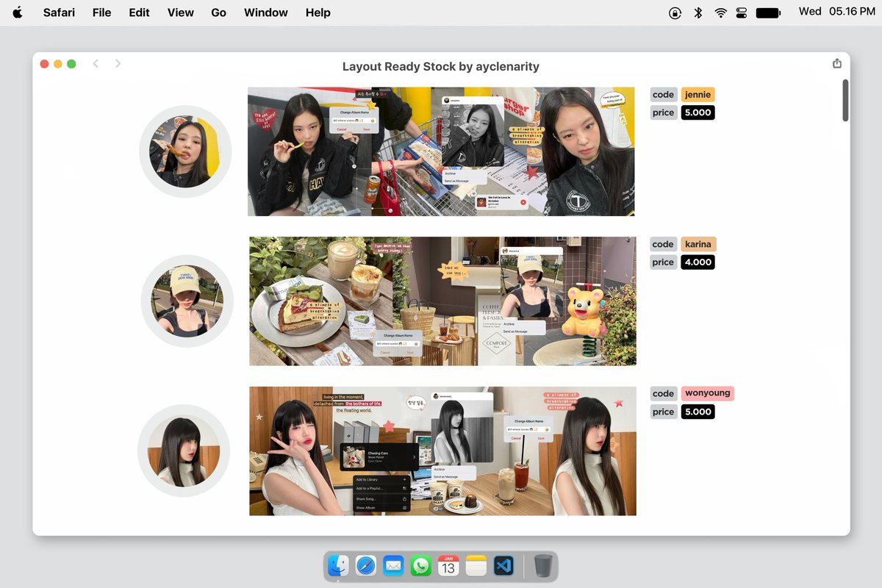Image resolution: width=882 pixels, height=588 pixels.
Task: Click the page vertical scrollbar thumb
Action: point(845,101)
